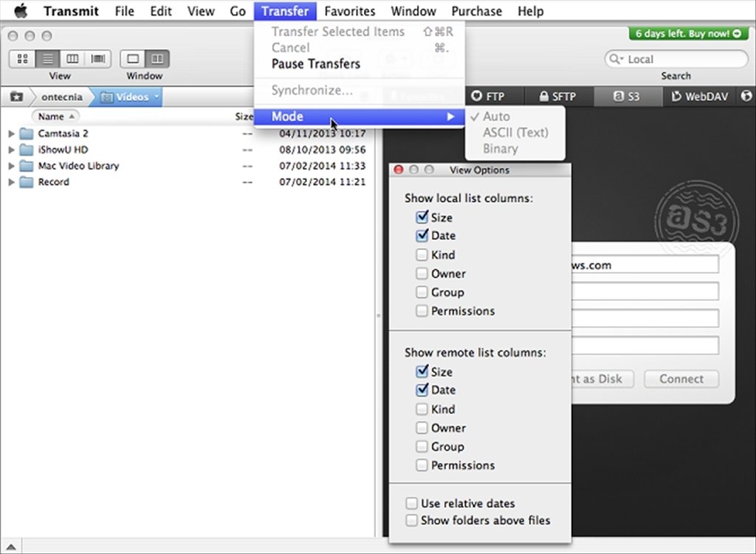
Task: Enable local Permissions column
Action: point(422,311)
